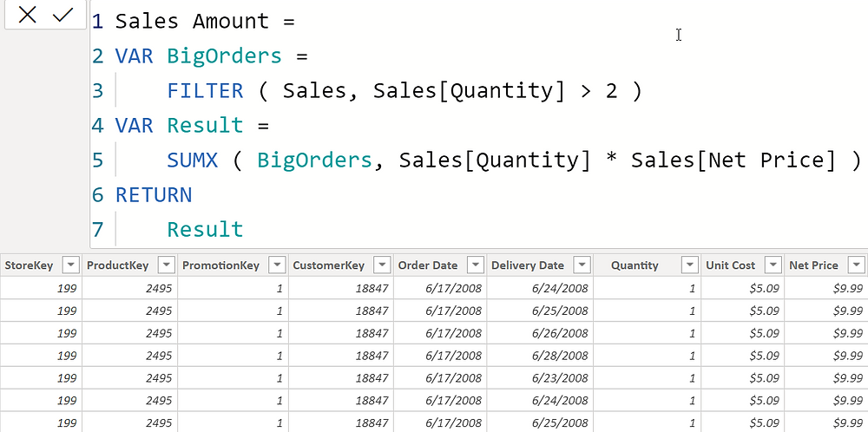Open the Quantity column filter dropdown
Image resolution: width=868 pixels, height=432 pixels.
pos(689,265)
